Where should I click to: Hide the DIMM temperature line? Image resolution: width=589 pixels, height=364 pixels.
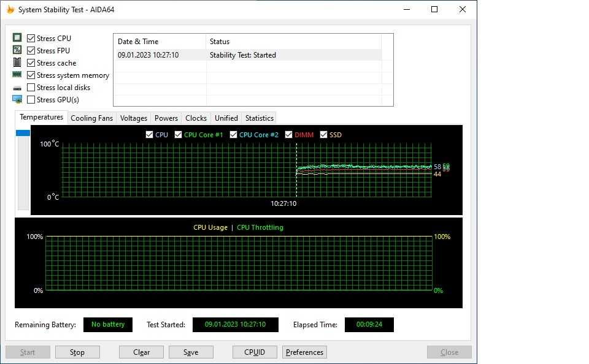click(x=288, y=135)
